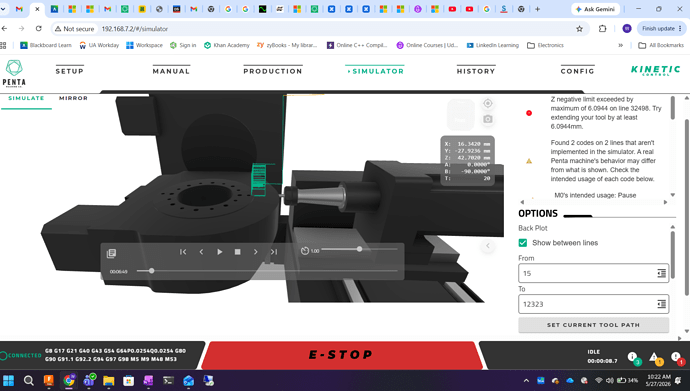
Task: Open error notifications icon with red badge
Action: click(x=677, y=358)
